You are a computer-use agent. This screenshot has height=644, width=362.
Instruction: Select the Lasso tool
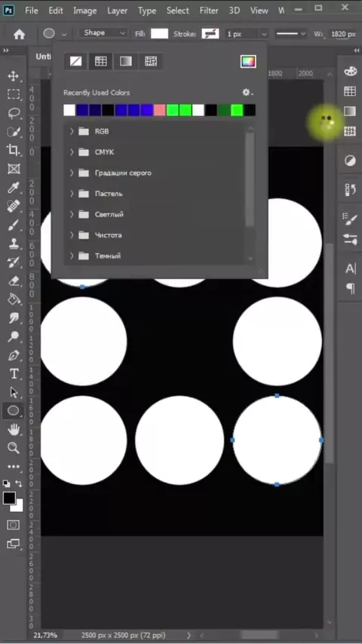click(x=13, y=113)
